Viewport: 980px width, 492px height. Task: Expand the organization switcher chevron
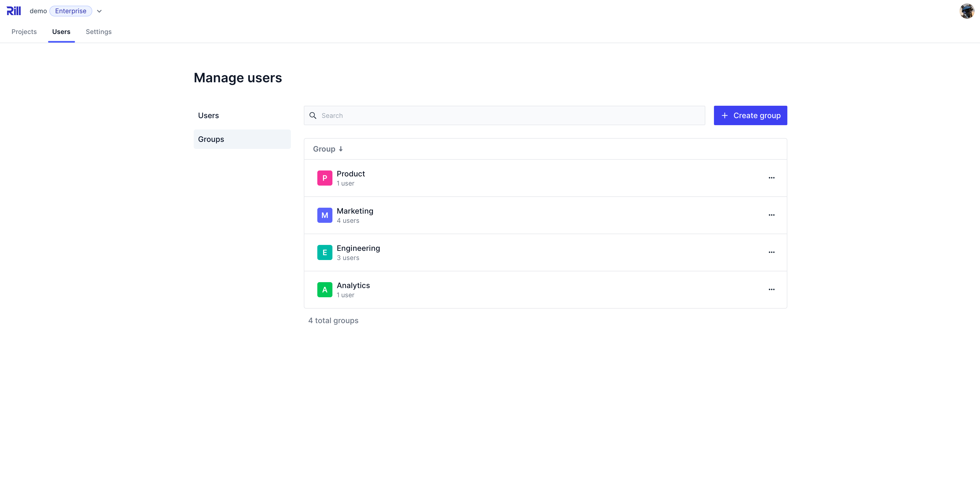pos(99,11)
